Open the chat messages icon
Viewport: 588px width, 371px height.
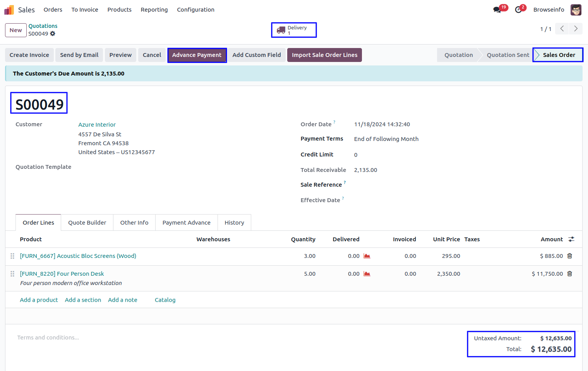[497, 10]
